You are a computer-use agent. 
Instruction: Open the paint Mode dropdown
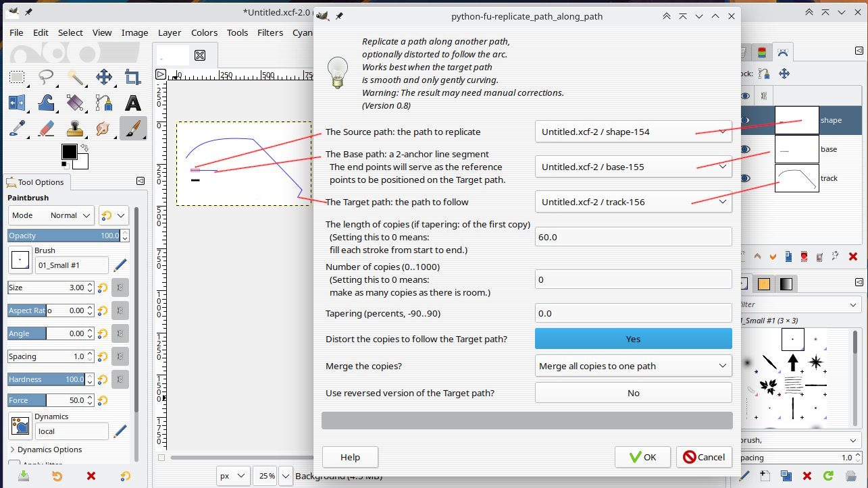[x=51, y=215]
